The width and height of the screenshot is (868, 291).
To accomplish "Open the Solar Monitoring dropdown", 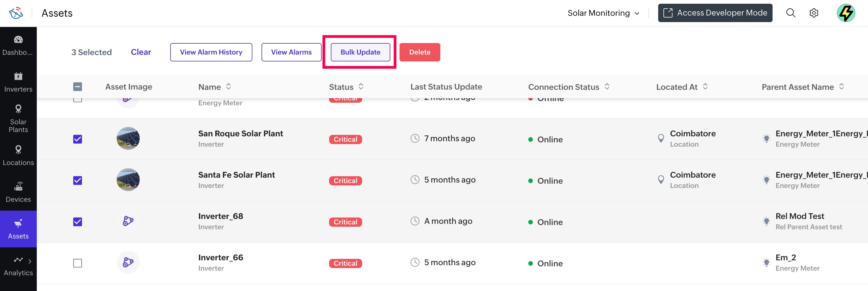I will point(603,13).
